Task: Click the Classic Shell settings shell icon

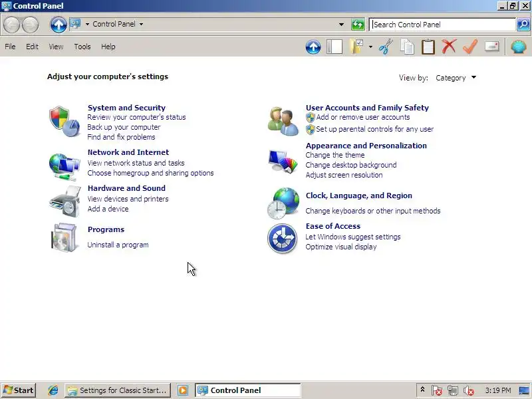Action: (519, 47)
